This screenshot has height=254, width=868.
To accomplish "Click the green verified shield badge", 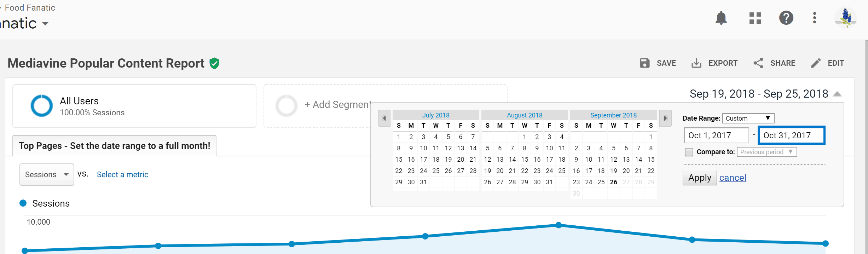I will pyautogui.click(x=214, y=63).
